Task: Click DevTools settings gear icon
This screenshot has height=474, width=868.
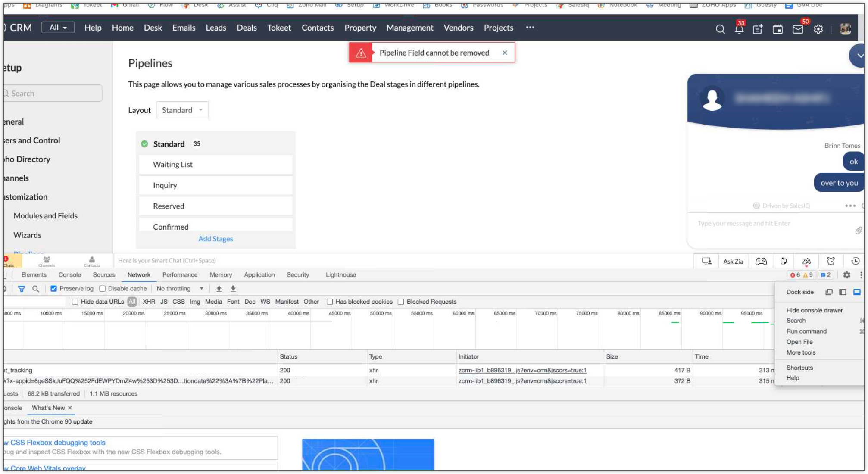Action: tap(846, 275)
